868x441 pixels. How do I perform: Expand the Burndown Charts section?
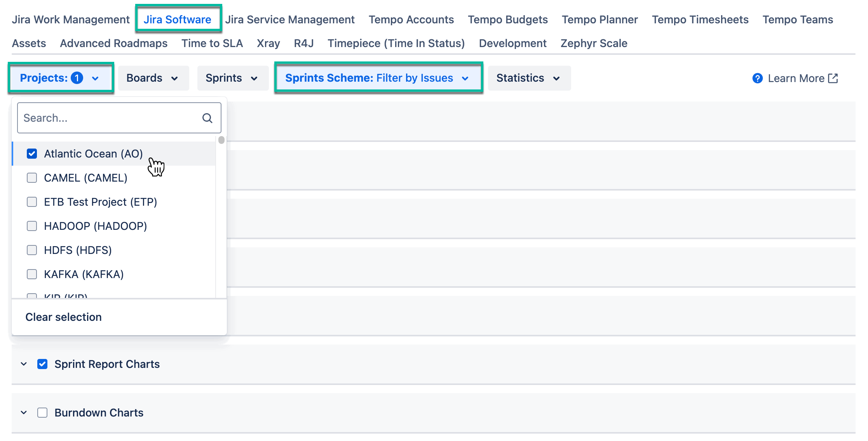[24, 412]
